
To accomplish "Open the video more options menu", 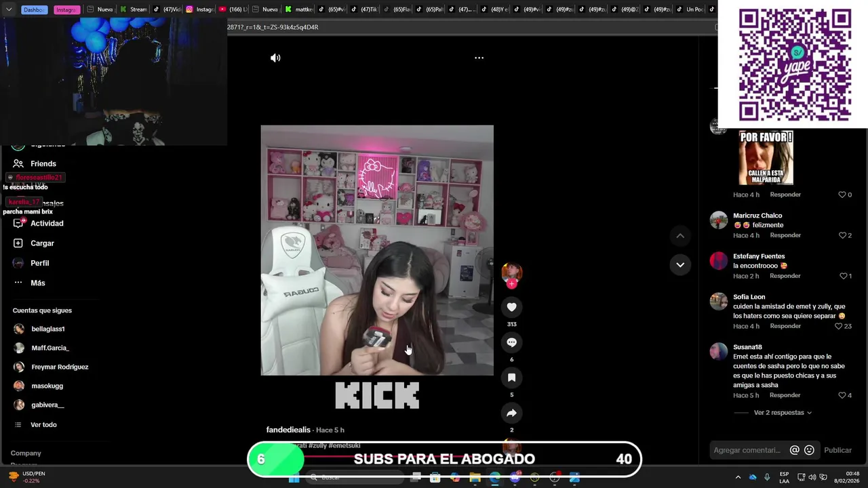I will tap(479, 58).
